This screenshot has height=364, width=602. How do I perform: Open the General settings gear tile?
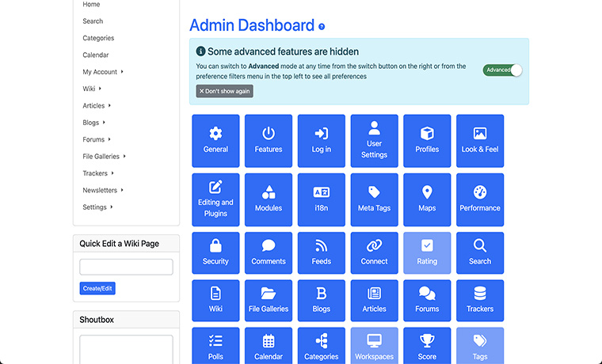(215, 141)
